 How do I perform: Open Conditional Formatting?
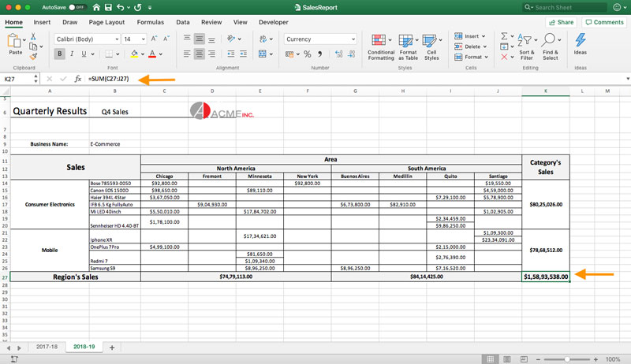click(x=381, y=47)
